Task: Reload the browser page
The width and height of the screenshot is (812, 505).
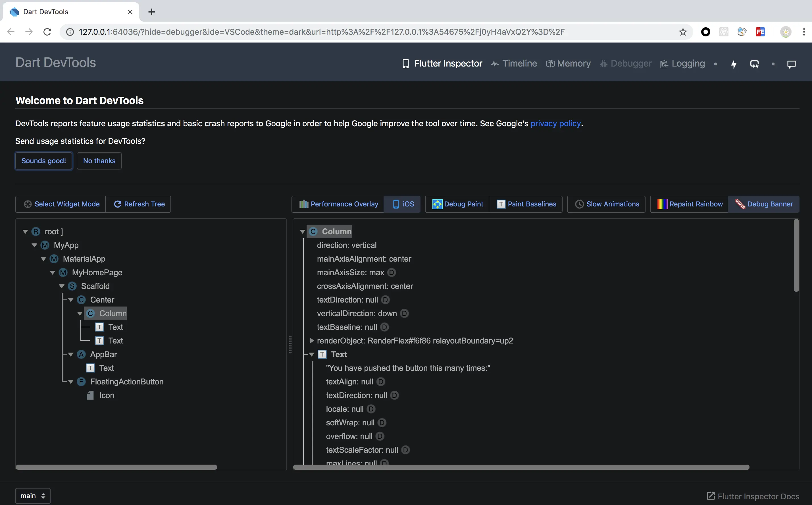Action: click(47, 32)
